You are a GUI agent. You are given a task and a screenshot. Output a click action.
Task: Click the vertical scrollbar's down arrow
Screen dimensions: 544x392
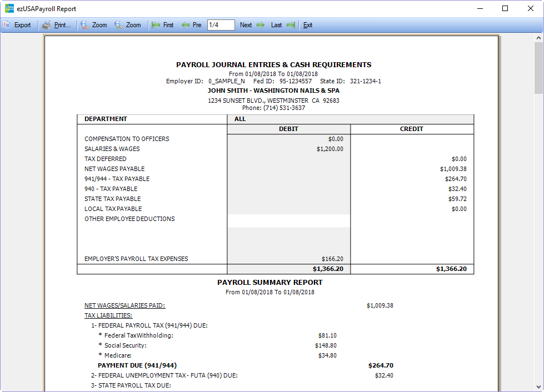[x=538, y=386]
